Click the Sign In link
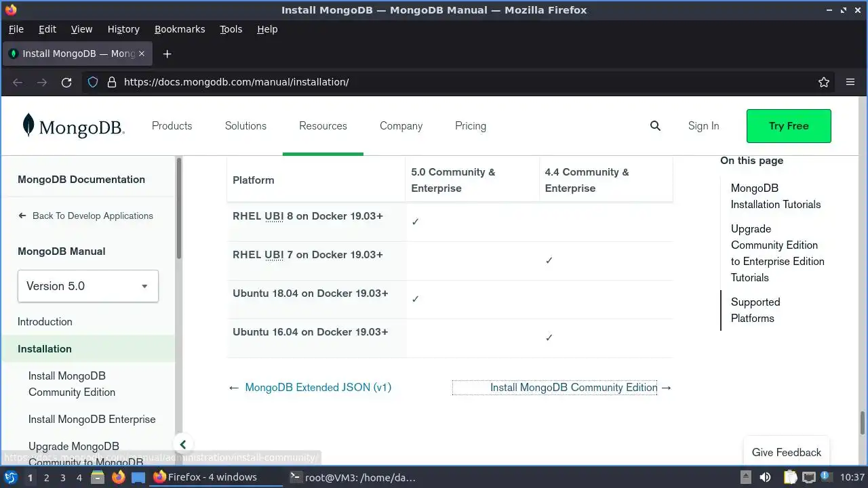Viewport: 868px width, 488px height. [703, 126]
